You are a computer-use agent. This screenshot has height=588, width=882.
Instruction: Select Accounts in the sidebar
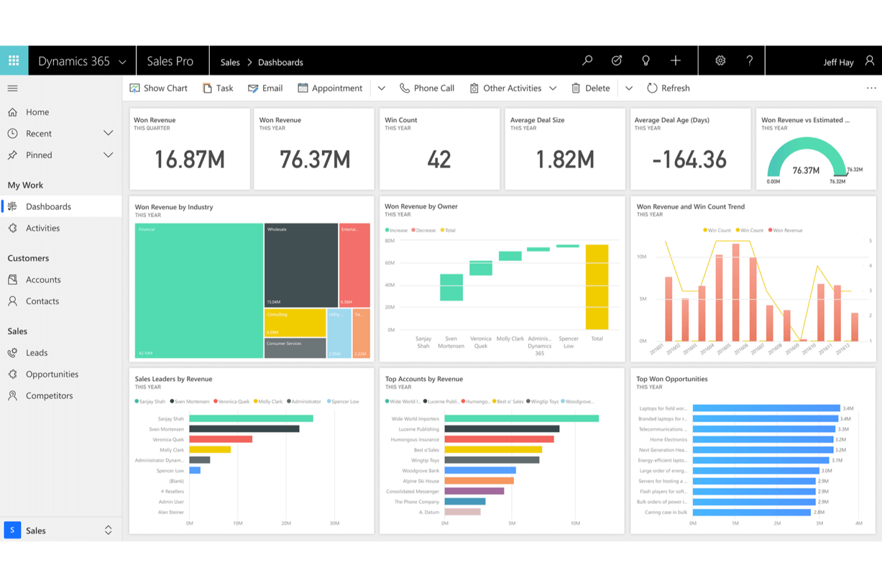(x=43, y=279)
